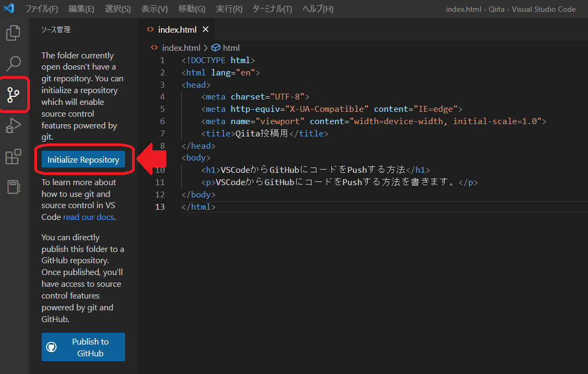
Task: Open the Search view icon
Action: tap(13, 64)
